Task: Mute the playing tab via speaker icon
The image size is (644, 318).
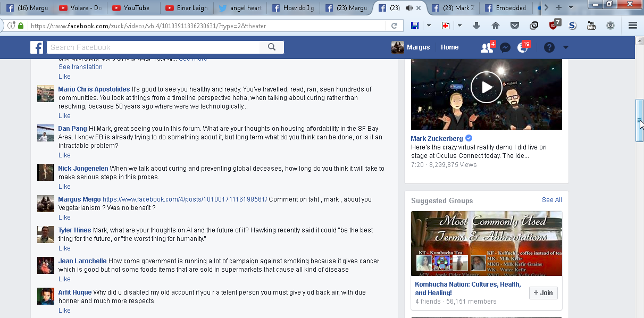Action: pyautogui.click(x=408, y=8)
